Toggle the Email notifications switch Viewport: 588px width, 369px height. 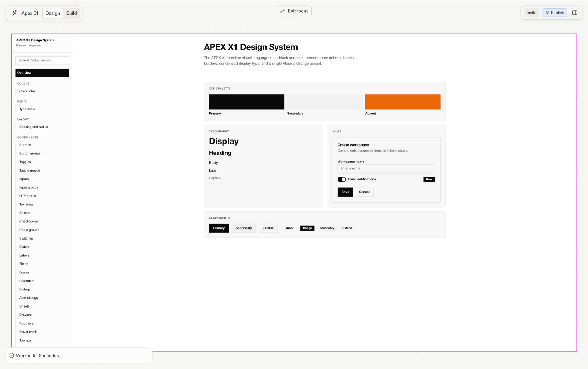[342, 179]
